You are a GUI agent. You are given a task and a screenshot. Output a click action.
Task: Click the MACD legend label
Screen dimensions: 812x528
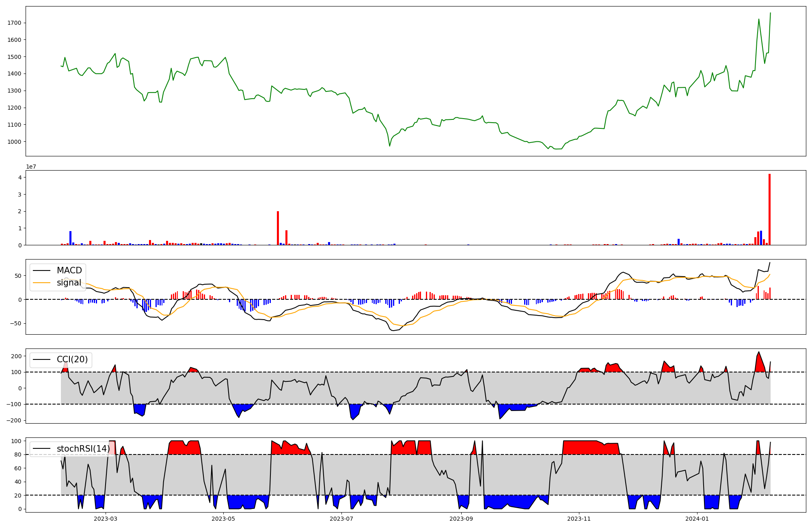click(x=69, y=270)
